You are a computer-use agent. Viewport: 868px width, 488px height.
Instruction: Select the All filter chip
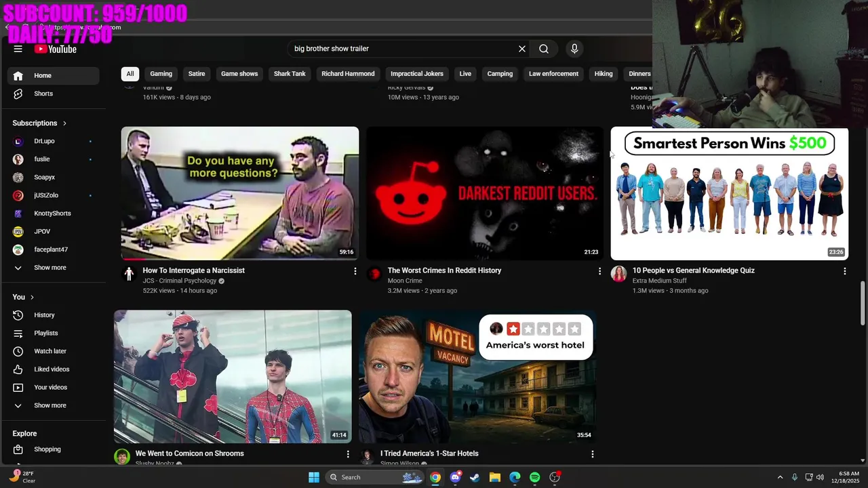click(130, 74)
